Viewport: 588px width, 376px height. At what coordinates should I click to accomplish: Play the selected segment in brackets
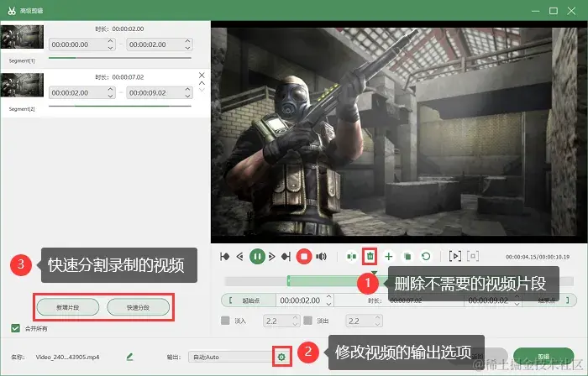coord(455,257)
